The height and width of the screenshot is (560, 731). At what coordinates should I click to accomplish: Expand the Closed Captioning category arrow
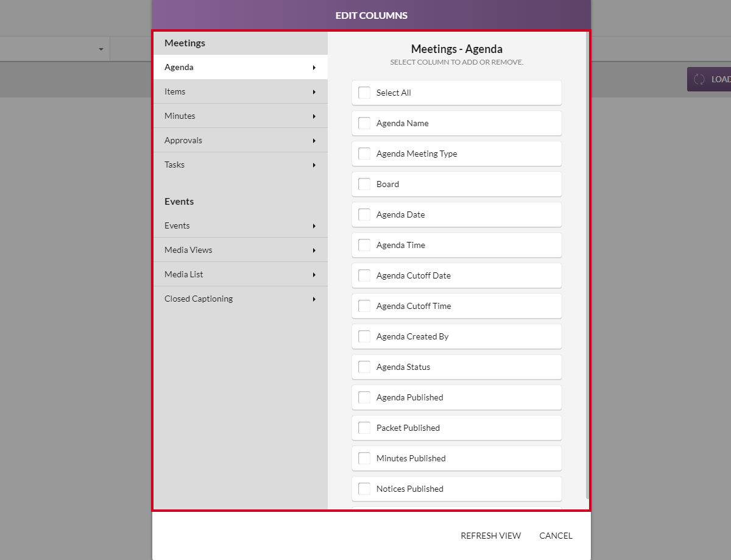(314, 299)
